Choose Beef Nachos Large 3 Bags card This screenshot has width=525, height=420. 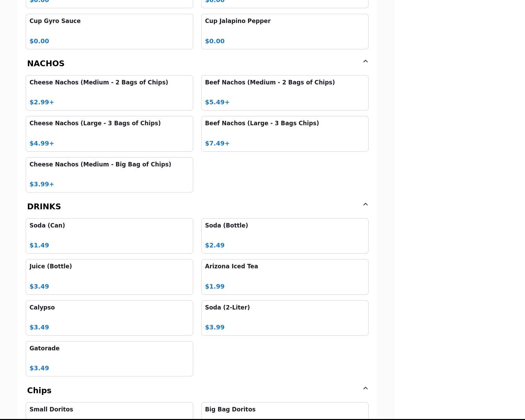pyautogui.click(x=285, y=134)
